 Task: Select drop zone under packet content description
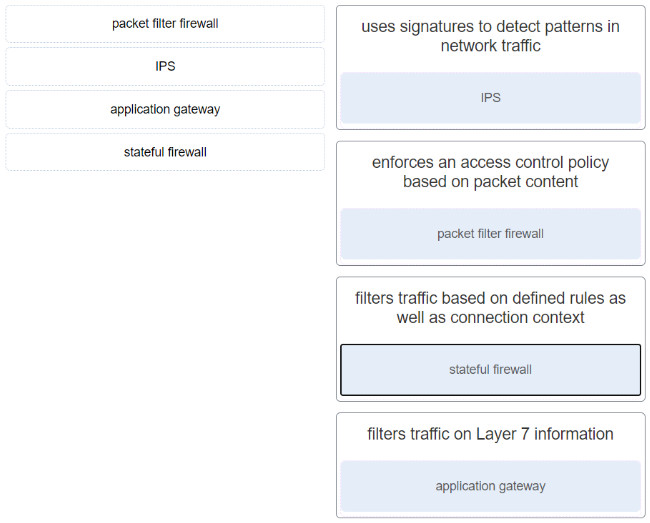click(x=490, y=234)
